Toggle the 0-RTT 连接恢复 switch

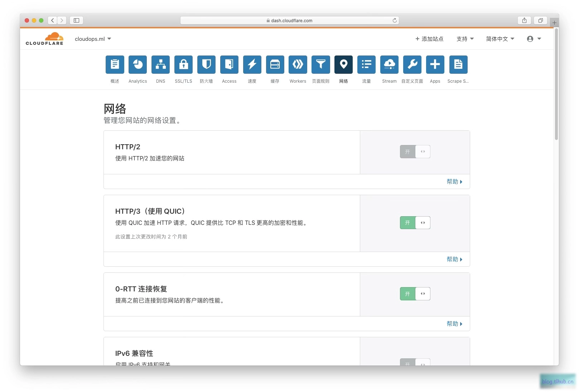coord(415,294)
